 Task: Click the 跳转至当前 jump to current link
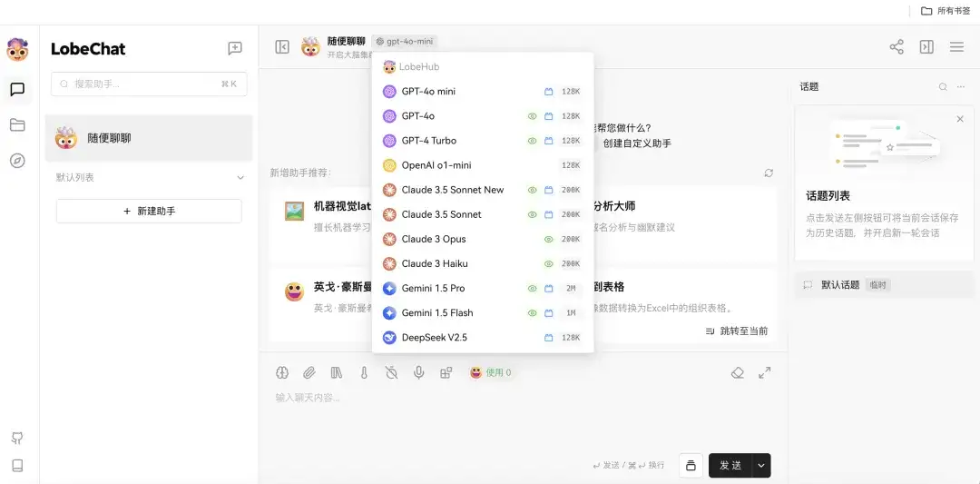(x=737, y=331)
